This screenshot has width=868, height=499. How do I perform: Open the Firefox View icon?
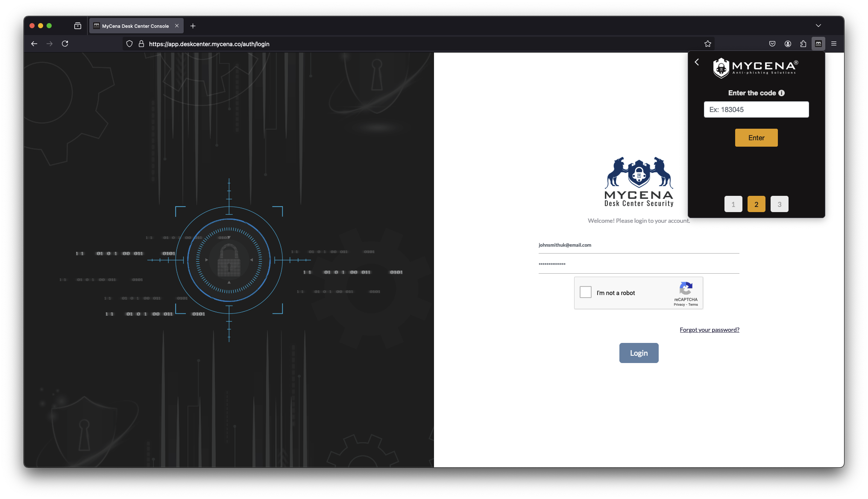click(x=78, y=26)
